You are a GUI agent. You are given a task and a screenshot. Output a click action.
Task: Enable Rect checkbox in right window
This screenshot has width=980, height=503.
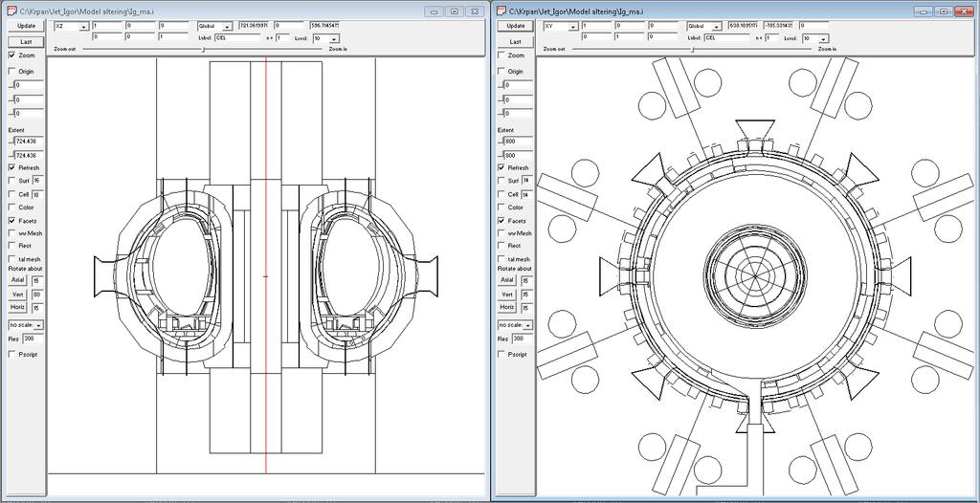click(501, 246)
